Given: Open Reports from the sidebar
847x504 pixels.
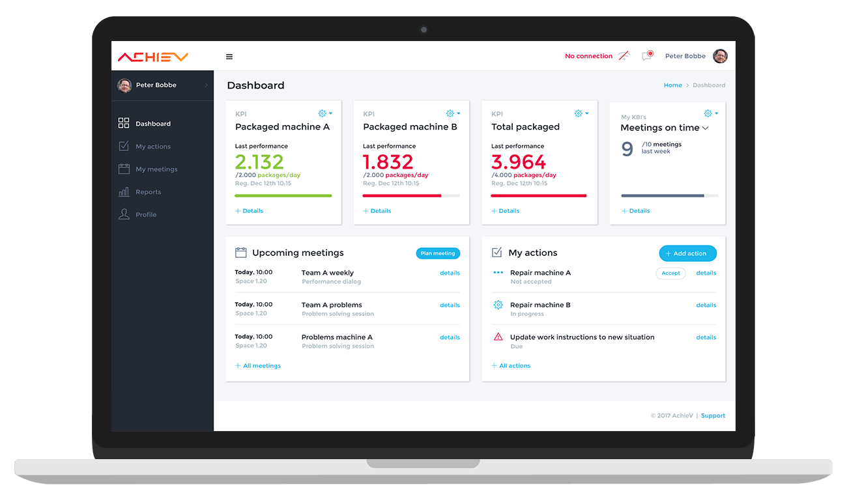Looking at the screenshot, I should 148,192.
